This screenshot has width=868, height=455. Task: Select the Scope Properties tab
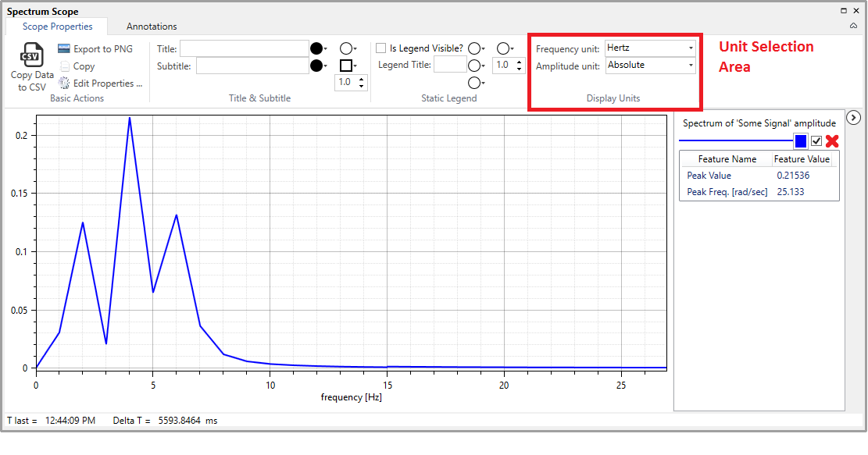tap(57, 27)
